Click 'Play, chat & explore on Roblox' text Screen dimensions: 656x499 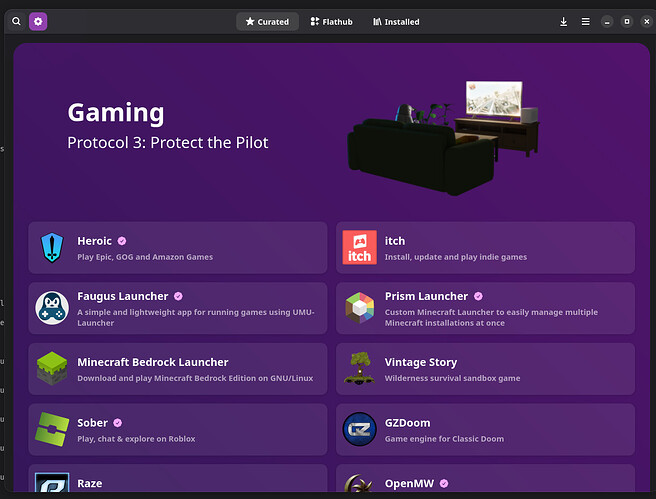click(136, 439)
